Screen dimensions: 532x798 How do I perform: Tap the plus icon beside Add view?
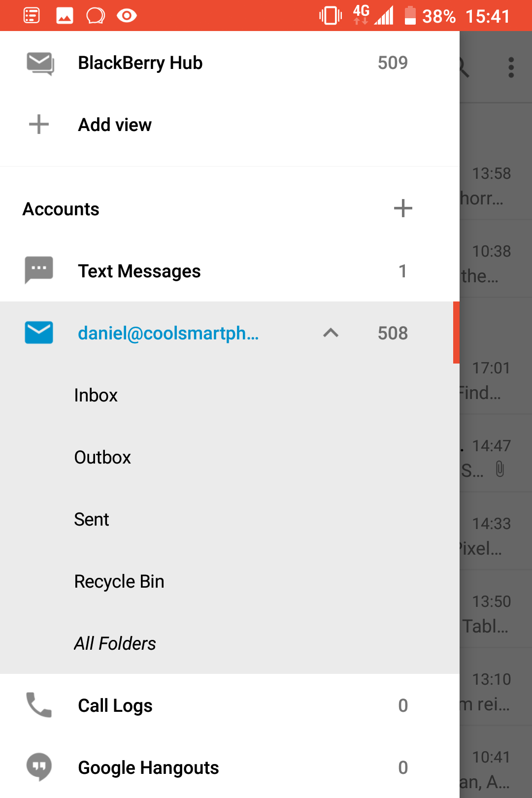coord(39,124)
